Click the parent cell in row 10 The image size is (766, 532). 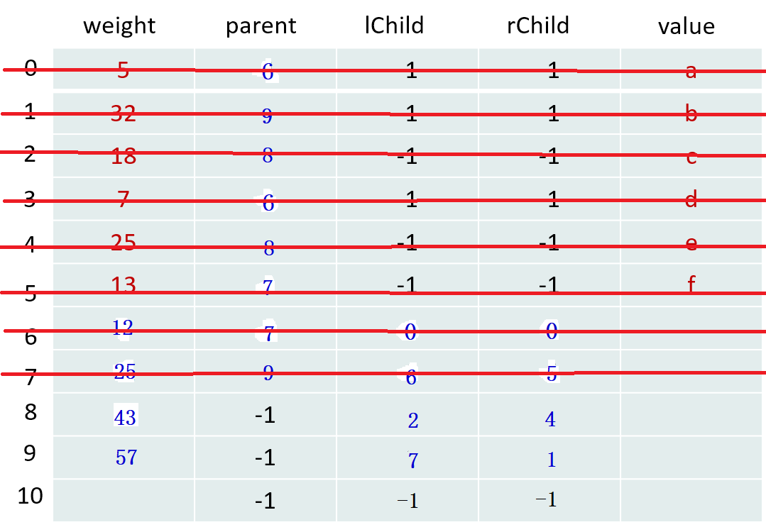pyautogui.click(x=265, y=501)
